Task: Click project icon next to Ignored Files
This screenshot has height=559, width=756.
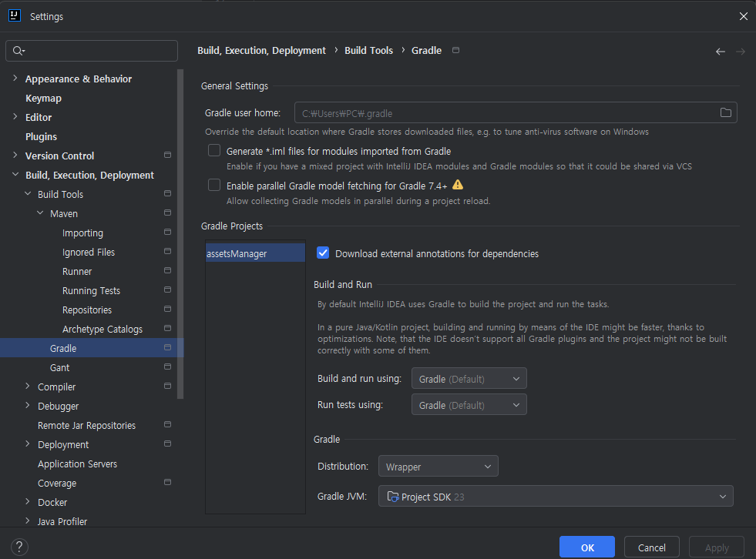Action: (167, 252)
